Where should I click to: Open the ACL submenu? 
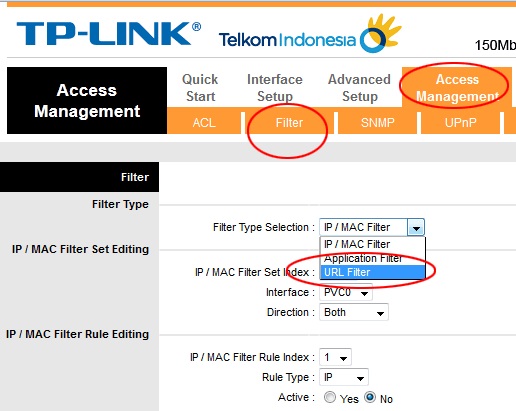click(204, 123)
